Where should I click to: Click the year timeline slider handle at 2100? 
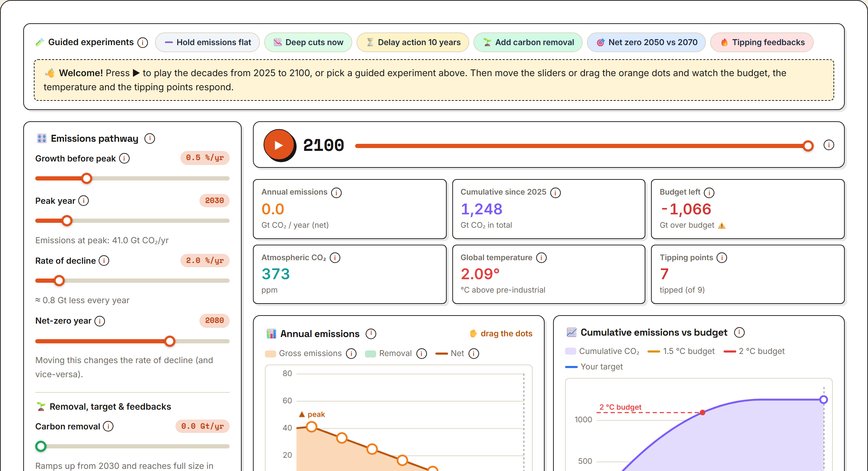coord(808,146)
